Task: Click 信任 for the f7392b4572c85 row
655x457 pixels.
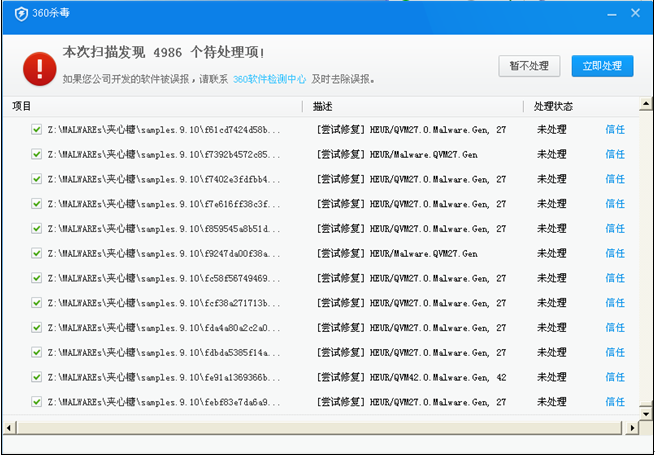Action: pyautogui.click(x=615, y=154)
